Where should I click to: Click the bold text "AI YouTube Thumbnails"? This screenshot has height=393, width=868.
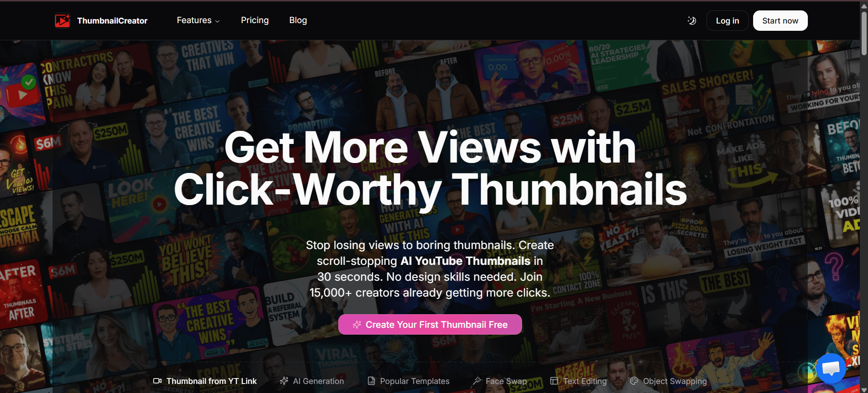[x=465, y=261]
